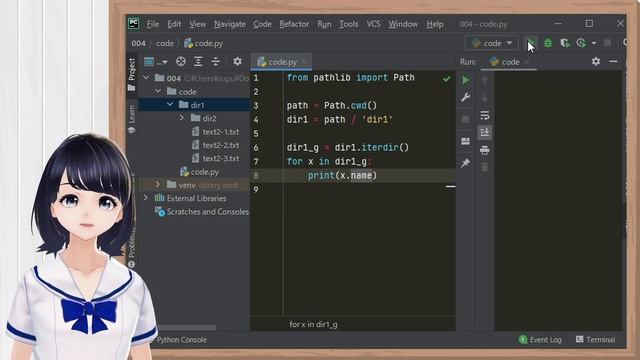The height and width of the screenshot is (360, 640).
Task: Open the File menu
Action: tap(153, 24)
